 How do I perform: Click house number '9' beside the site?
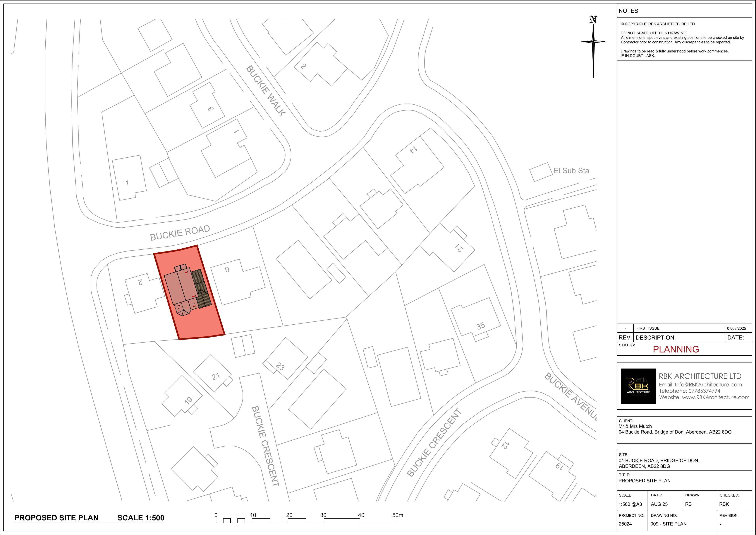pyautogui.click(x=227, y=270)
